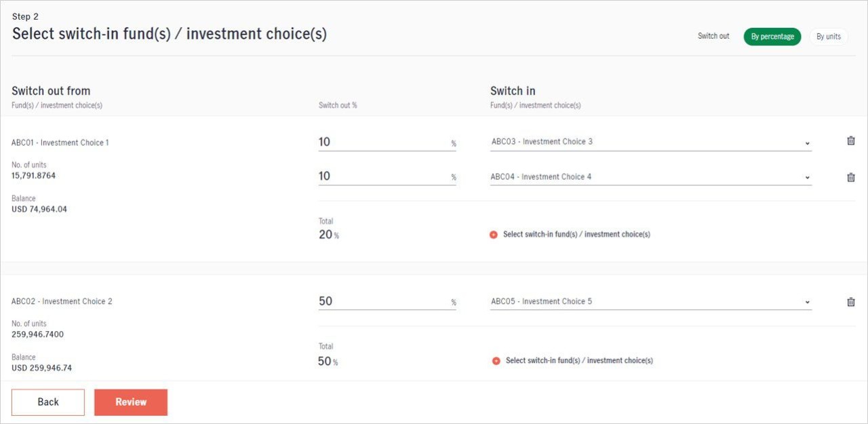This screenshot has width=868, height=424.
Task: Click trash icon beside ABC04 dropdown
Action: pos(850,177)
